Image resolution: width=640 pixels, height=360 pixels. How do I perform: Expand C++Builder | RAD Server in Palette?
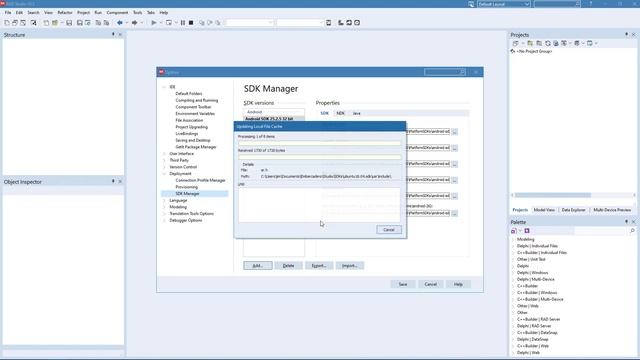tap(513, 320)
